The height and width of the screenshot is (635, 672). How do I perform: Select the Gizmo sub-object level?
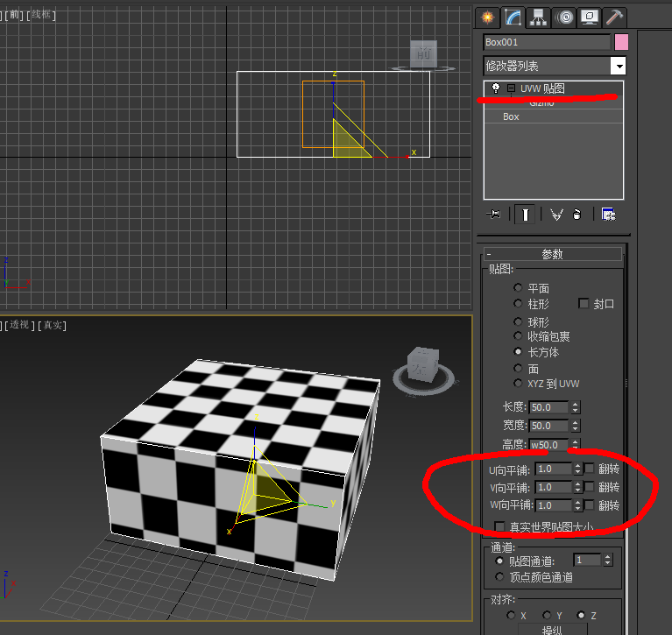pos(541,102)
